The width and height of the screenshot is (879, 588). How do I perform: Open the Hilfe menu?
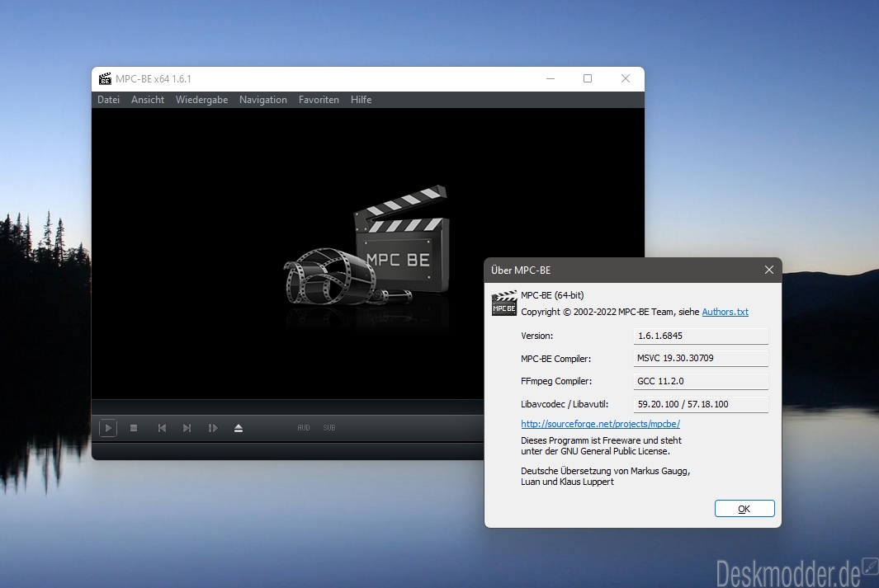pos(361,100)
